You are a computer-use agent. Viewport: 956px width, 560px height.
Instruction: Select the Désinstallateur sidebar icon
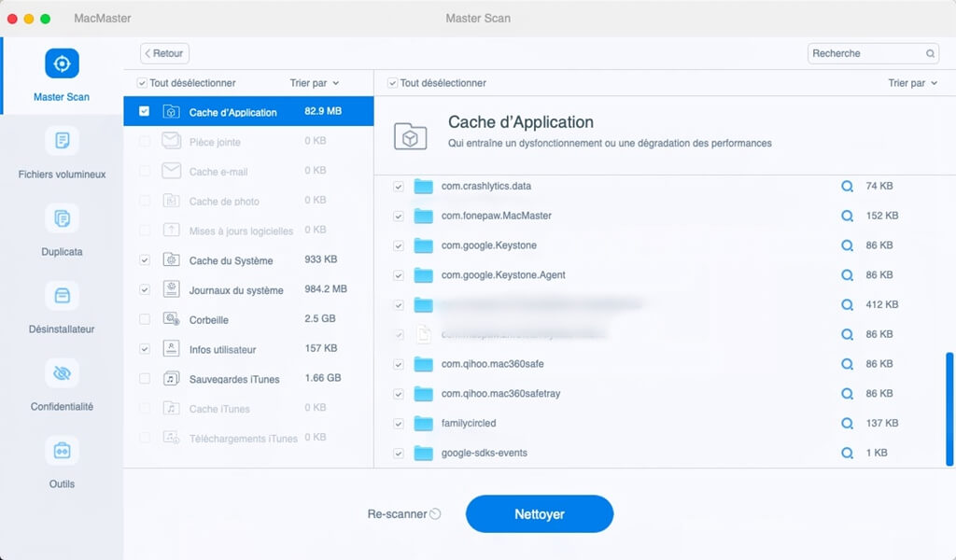coord(62,296)
